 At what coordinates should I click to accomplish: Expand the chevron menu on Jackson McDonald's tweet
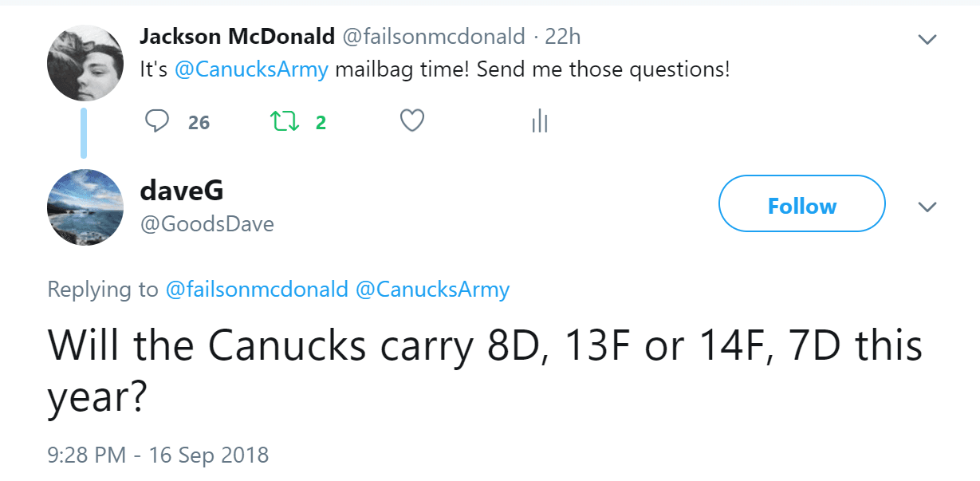pos(927,39)
